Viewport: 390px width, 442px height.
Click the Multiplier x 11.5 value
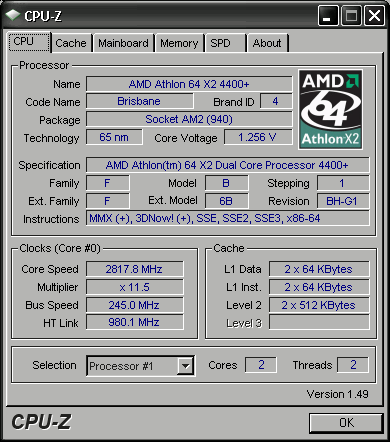click(134, 287)
